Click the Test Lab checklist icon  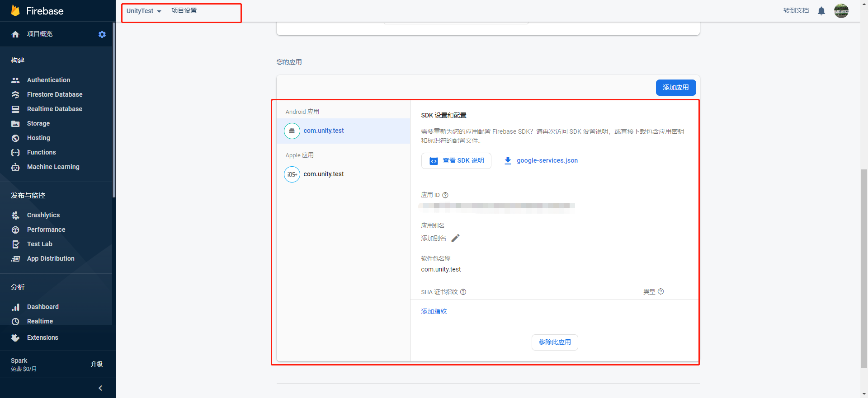coord(15,244)
